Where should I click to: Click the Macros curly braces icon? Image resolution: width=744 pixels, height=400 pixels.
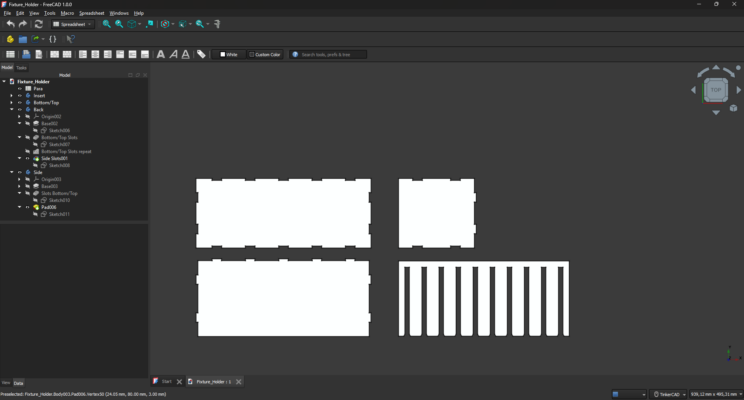(x=53, y=39)
